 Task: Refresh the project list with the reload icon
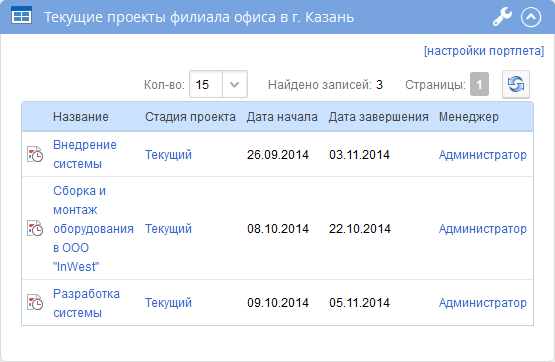coord(516,84)
